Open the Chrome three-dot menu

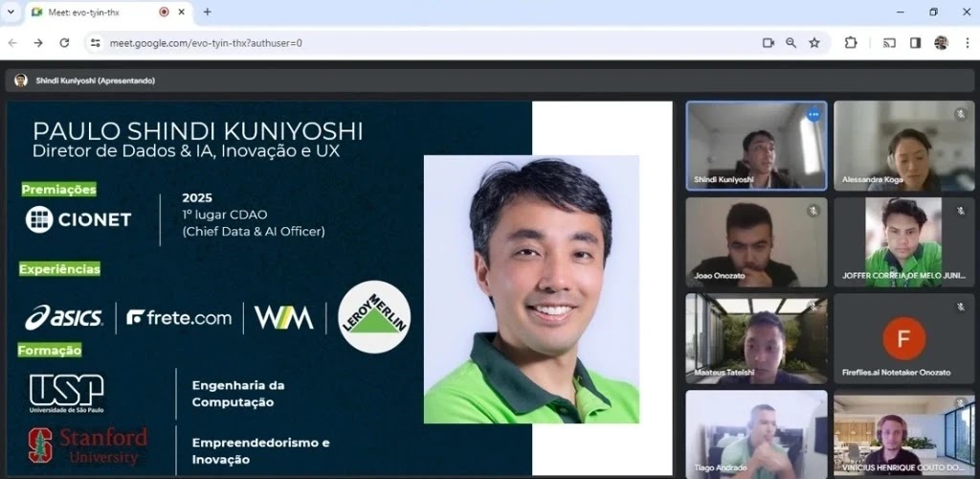(x=967, y=43)
